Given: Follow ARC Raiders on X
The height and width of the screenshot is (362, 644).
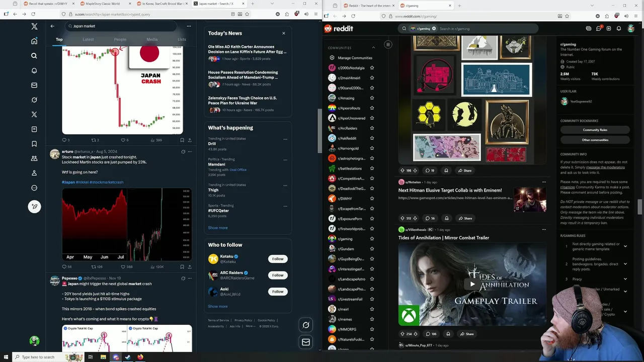Looking at the screenshot, I should 278,275.
